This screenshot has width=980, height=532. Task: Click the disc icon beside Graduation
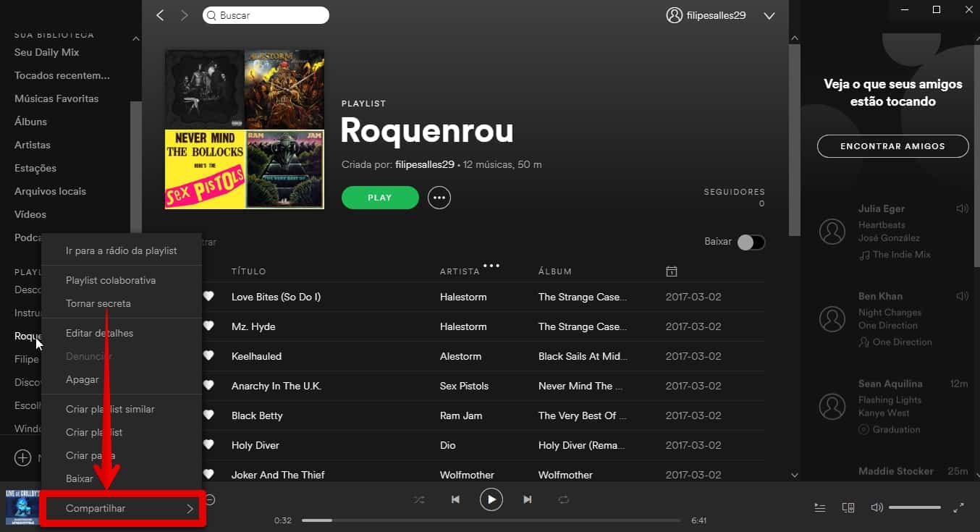864,429
